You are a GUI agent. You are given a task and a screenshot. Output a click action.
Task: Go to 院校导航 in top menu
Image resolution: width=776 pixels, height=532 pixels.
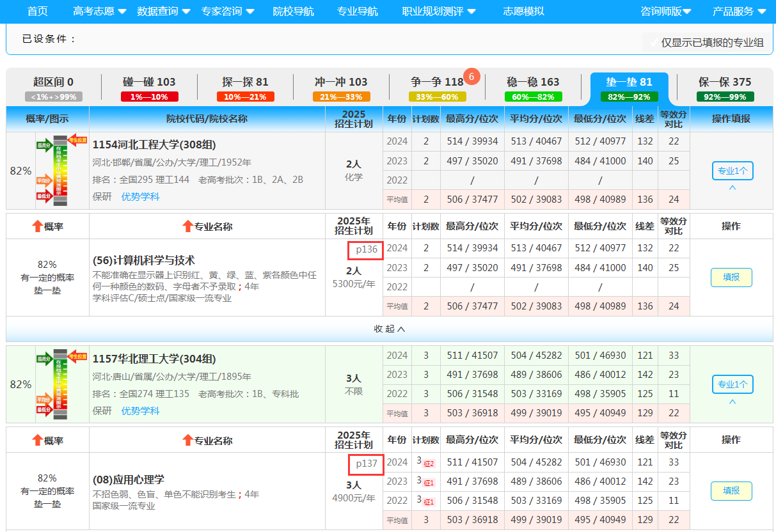pyautogui.click(x=293, y=11)
